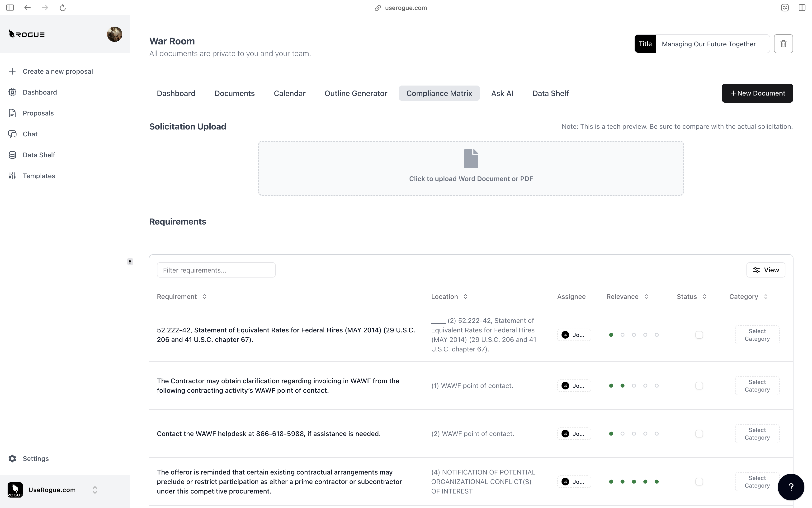Switch to the Outline Generator tab
This screenshot has height=508, width=812.
tap(355, 93)
